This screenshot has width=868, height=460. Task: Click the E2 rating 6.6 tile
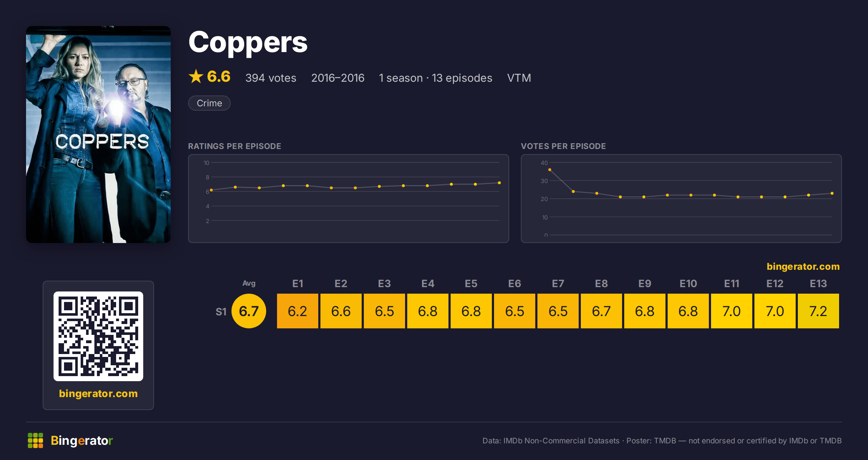pos(341,311)
